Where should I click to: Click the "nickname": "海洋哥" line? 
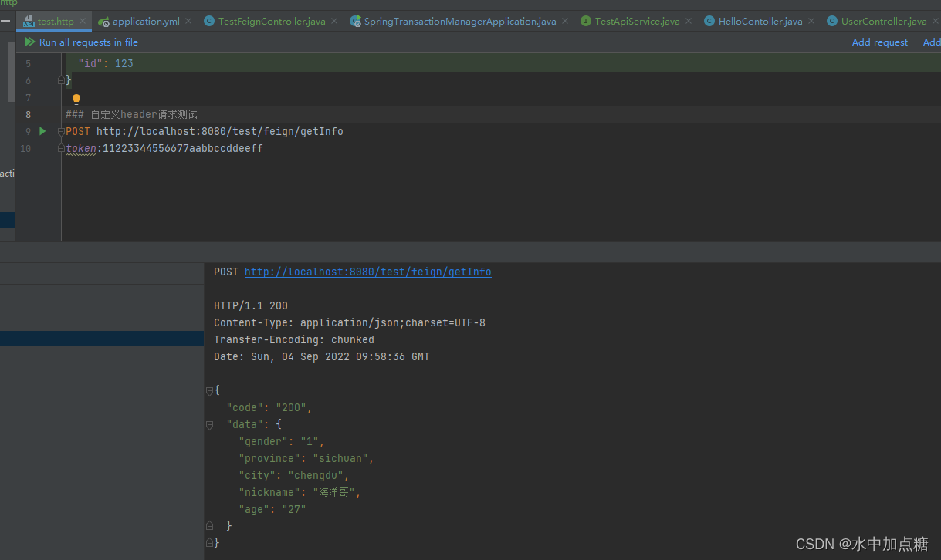[300, 492]
